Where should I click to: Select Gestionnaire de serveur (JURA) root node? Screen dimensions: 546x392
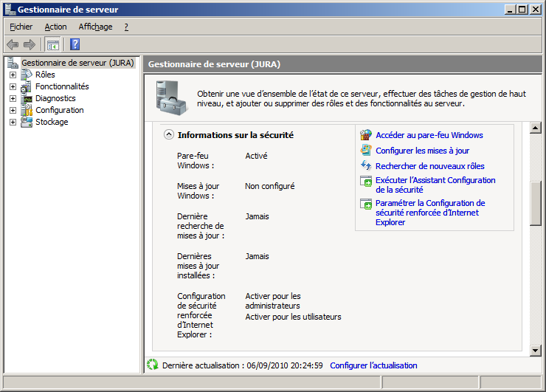pos(77,63)
